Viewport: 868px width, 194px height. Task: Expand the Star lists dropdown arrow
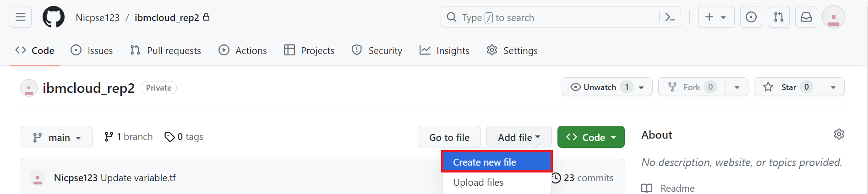point(833,87)
